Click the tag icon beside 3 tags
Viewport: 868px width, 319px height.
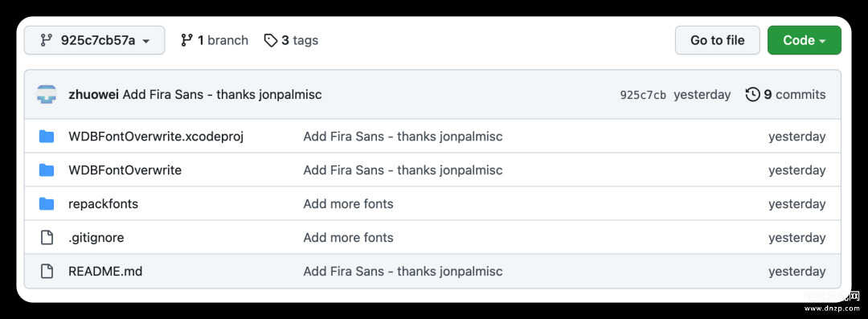[270, 40]
